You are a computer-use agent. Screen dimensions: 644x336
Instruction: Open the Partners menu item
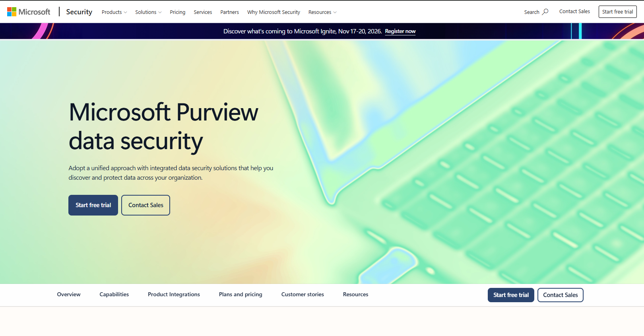[230, 12]
